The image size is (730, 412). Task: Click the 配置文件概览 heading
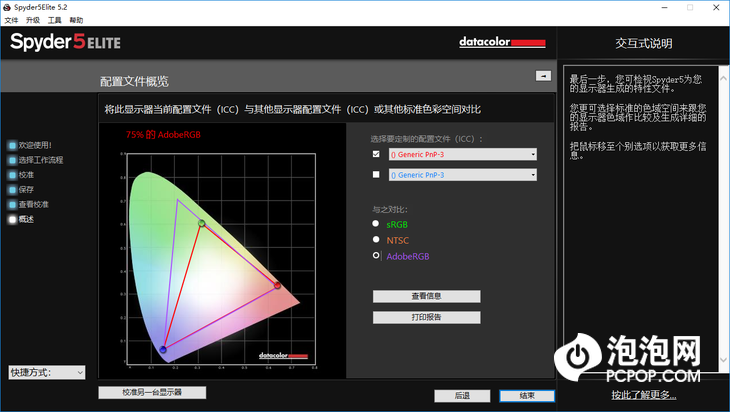[x=135, y=82]
